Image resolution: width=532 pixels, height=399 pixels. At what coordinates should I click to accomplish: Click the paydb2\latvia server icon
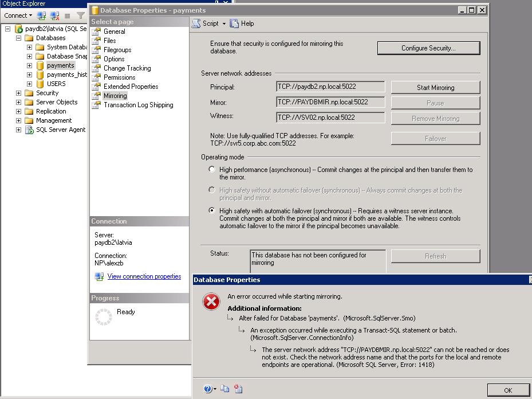click(x=19, y=29)
